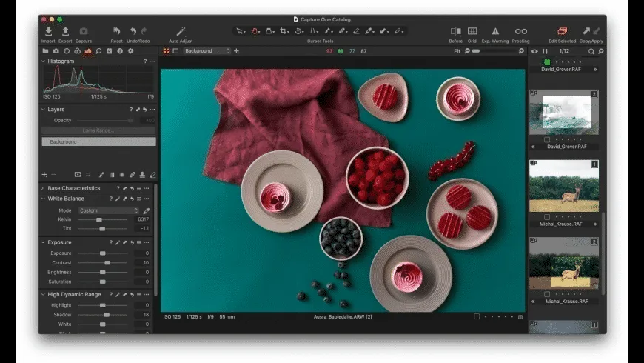
Task: Click the Undo arrow button
Action: click(133, 31)
